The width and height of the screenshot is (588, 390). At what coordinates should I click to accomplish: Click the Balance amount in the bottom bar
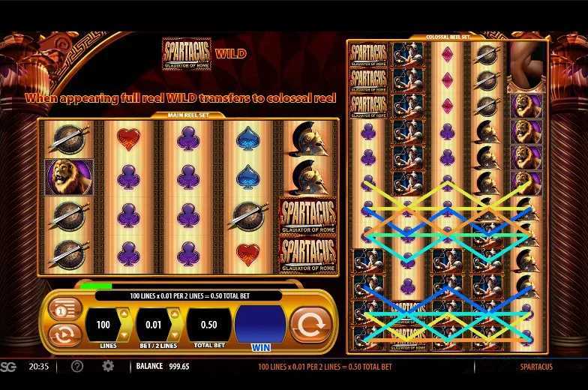[179, 366]
